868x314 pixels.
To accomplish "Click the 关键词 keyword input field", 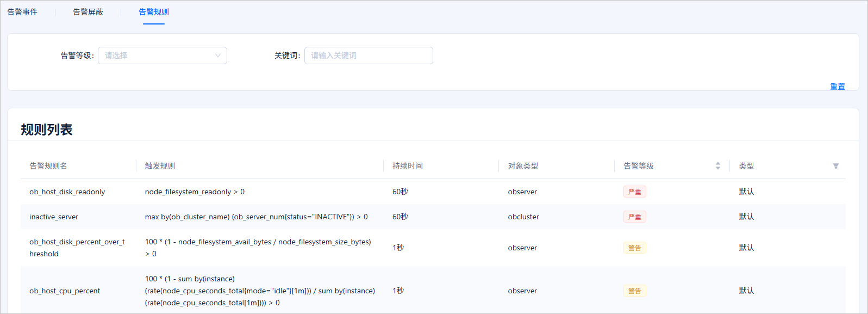I will pos(369,56).
